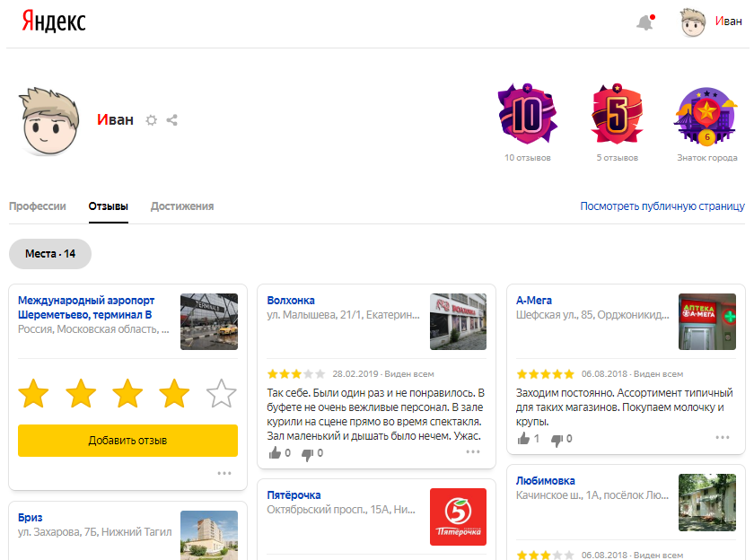This screenshot has height=560, width=754.
Task: Click the А-Мега review text
Action: click(x=624, y=407)
